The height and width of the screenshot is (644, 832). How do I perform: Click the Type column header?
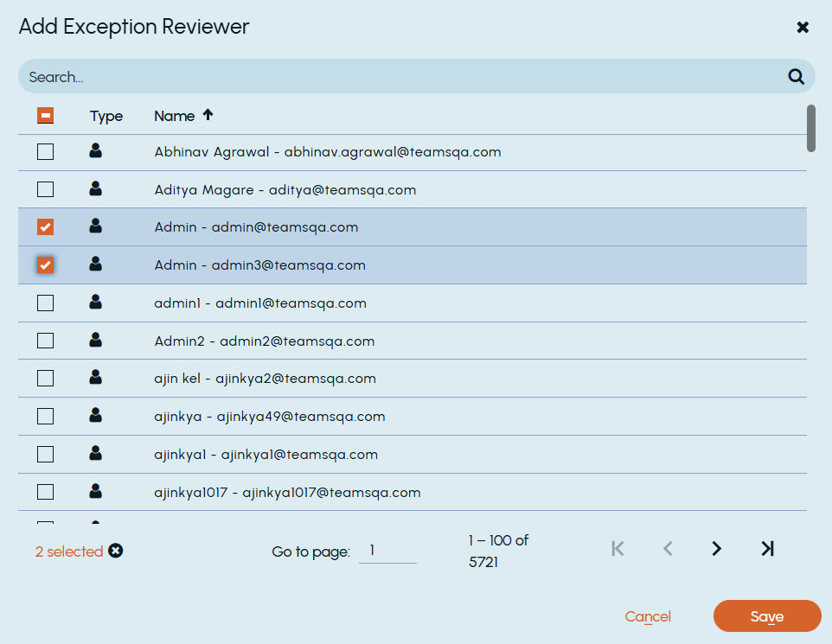pos(106,116)
